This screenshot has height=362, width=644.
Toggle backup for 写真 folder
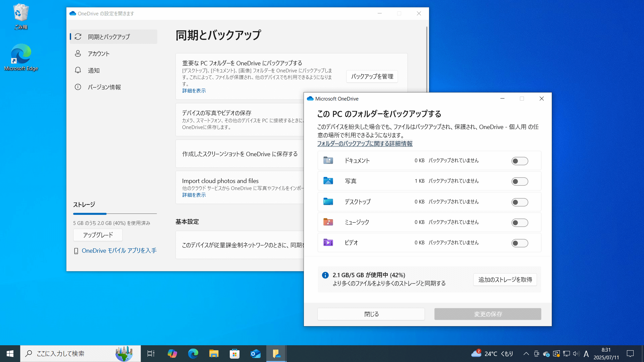[520, 181]
